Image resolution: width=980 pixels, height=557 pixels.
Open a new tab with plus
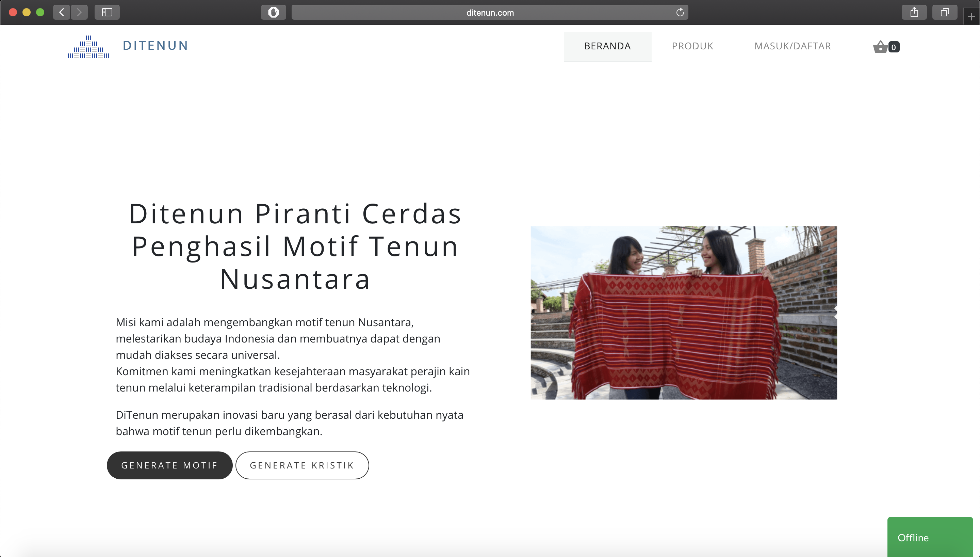click(971, 17)
